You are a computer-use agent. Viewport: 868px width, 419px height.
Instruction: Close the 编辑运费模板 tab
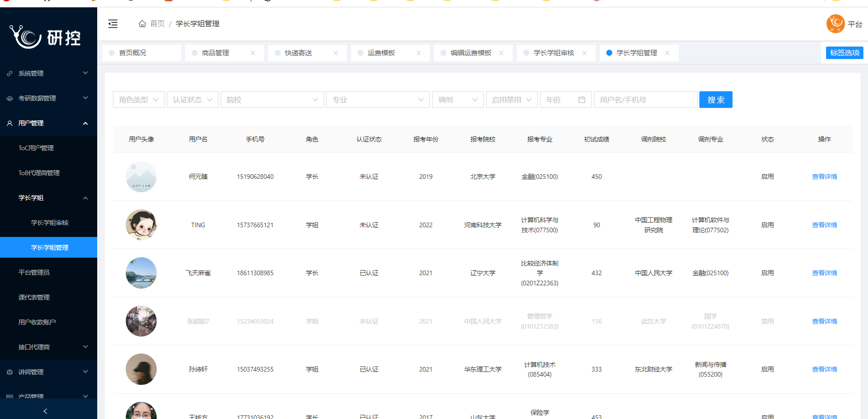click(501, 53)
